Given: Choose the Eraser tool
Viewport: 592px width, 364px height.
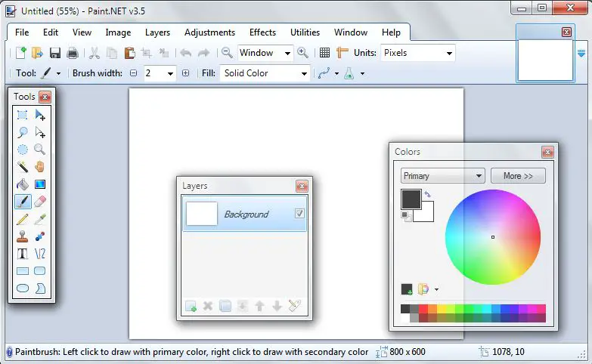Looking at the screenshot, I should click(40, 202).
